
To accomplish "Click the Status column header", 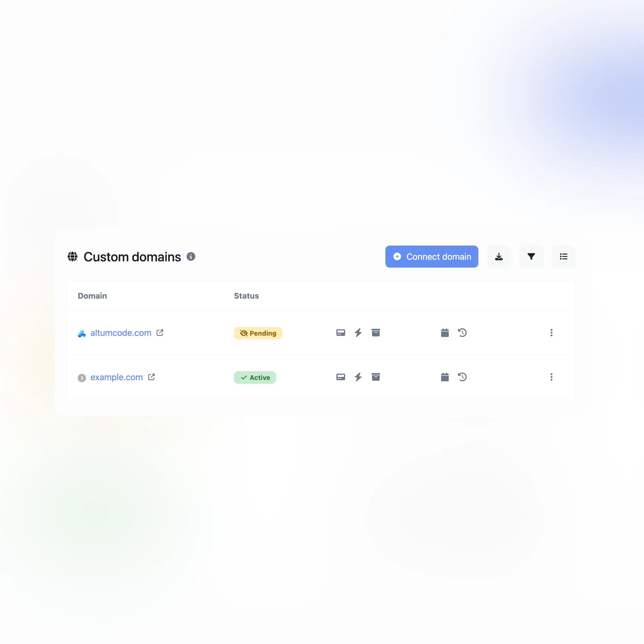I will pos(246,295).
